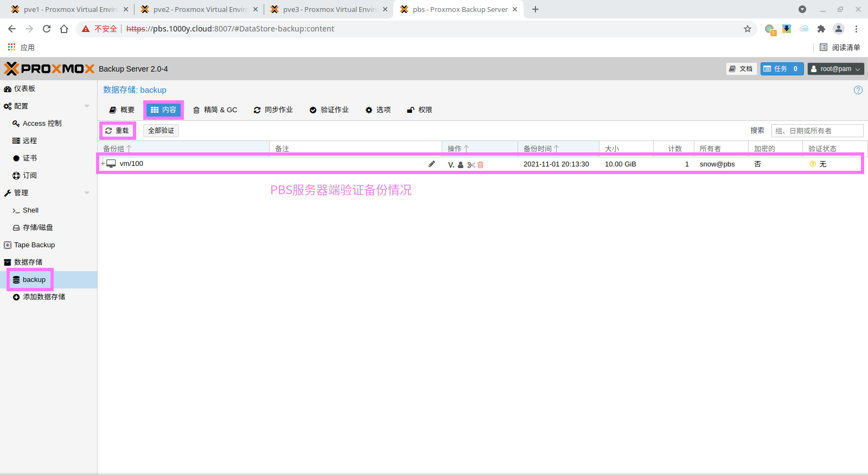Open the 任务 tasks button in header
The width and height of the screenshot is (868, 475).
(x=782, y=69)
